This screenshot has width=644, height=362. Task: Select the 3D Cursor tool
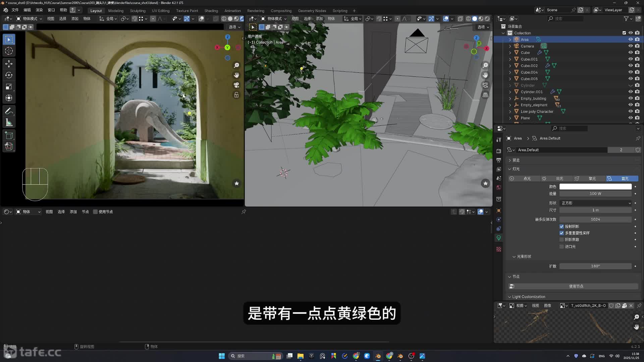click(x=9, y=51)
